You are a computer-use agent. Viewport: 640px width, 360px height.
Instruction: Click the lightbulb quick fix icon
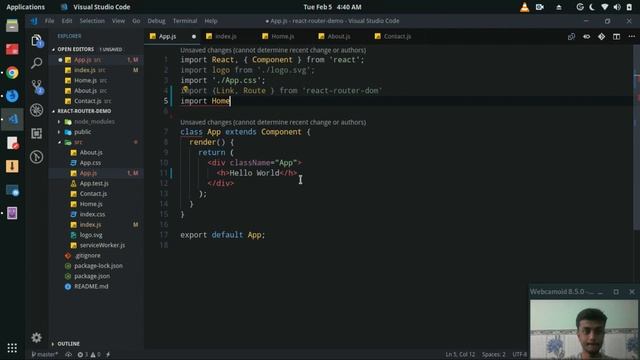185,89
